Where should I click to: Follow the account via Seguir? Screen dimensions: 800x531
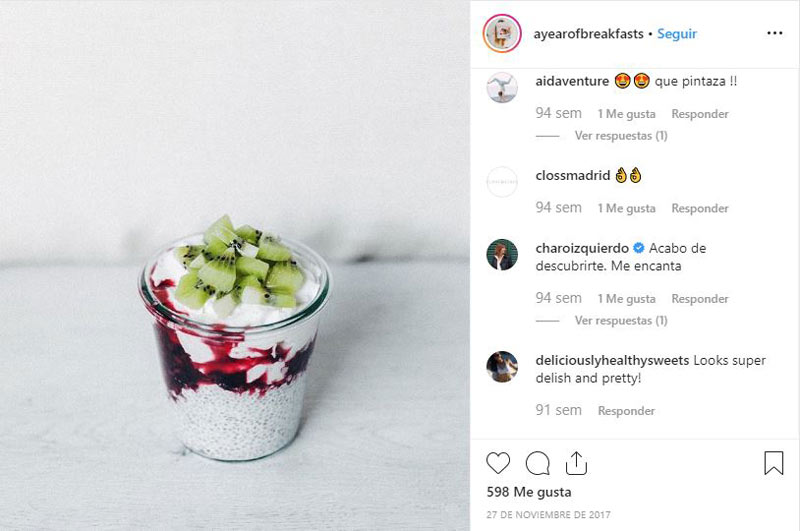coord(677,34)
